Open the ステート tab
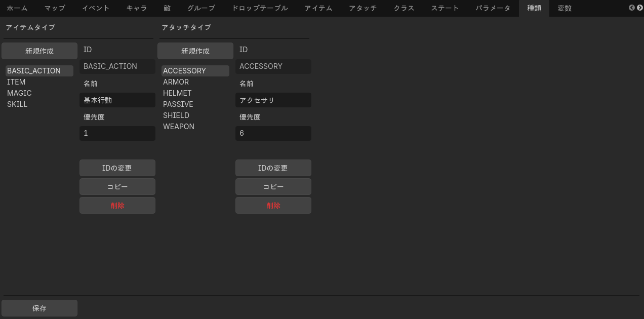This screenshot has height=319, width=644. pyautogui.click(x=445, y=8)
